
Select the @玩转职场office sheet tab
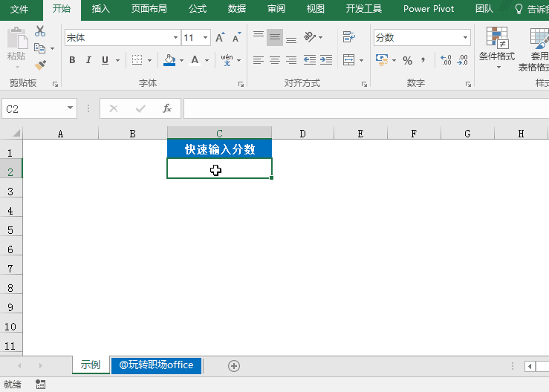click(156, 365)
